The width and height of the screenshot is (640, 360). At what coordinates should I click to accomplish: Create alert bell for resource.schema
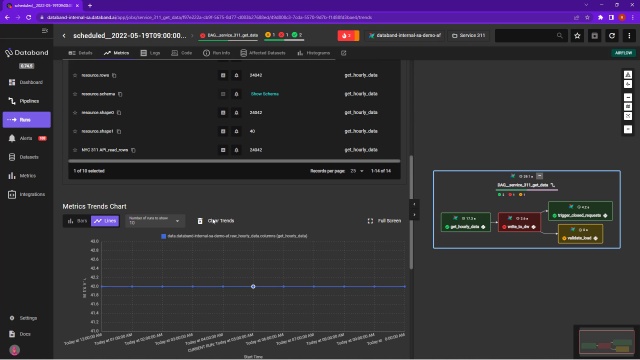(x=236, y=94)
